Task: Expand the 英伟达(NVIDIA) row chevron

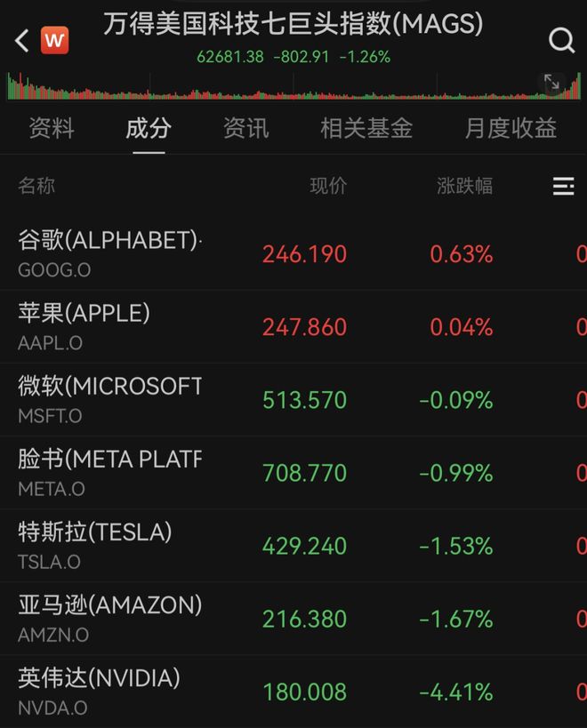Action: click(x=579, y=691)
